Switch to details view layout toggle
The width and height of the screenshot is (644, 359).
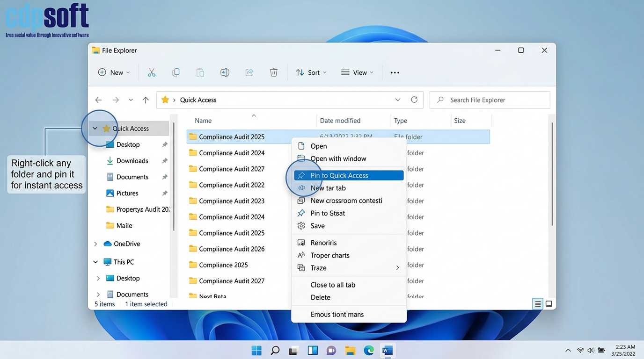point(538,304)
